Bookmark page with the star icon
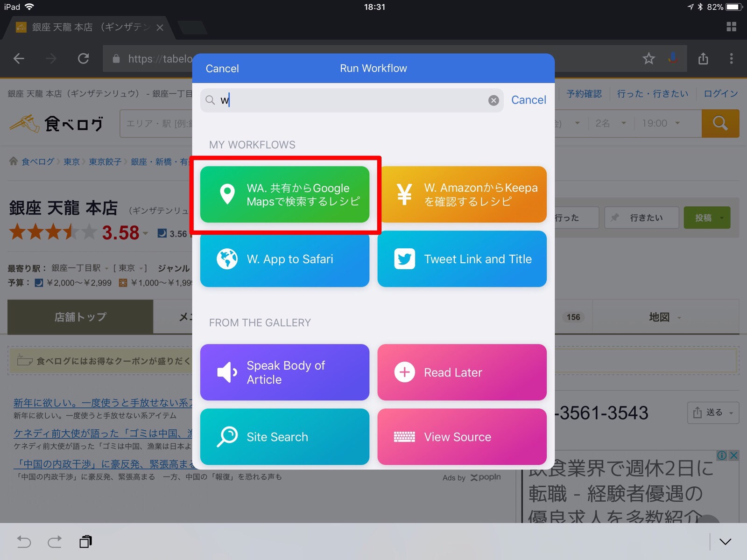Viewport: 747px width, 560px height. (x=648, y=58)
